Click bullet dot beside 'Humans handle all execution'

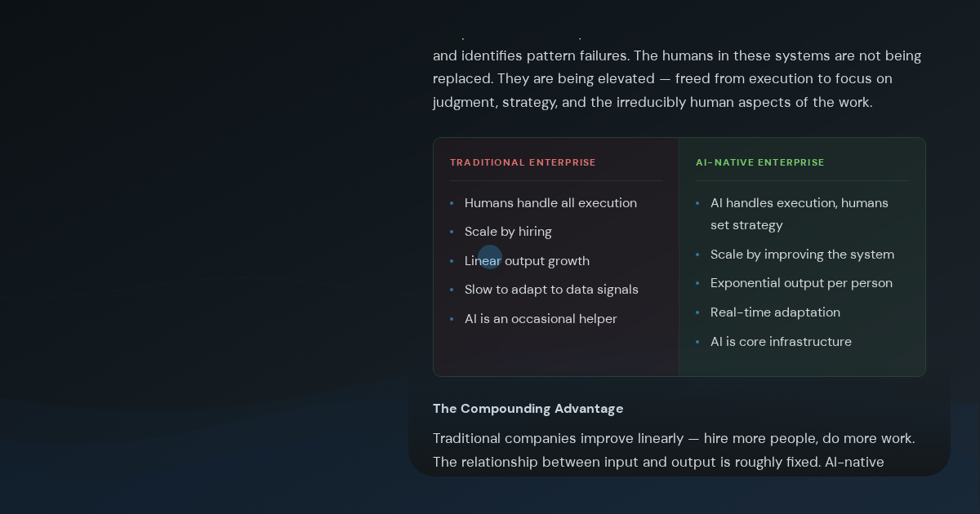pos(452,204)
